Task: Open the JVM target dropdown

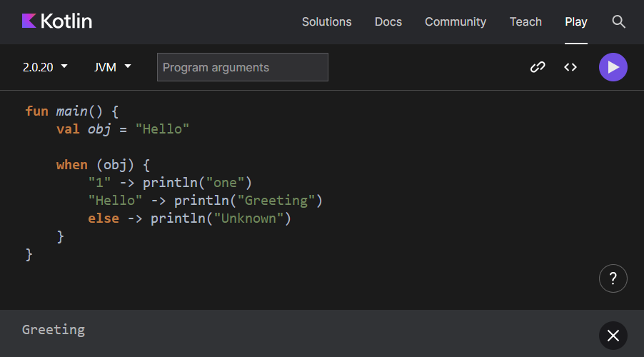Action: point(112,67)
